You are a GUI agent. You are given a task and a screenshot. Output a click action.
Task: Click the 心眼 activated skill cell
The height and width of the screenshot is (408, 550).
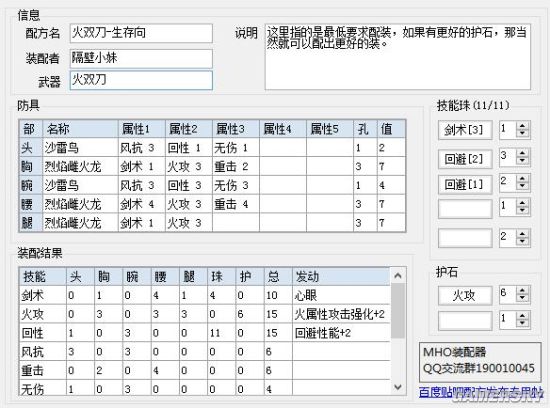click(341, 295)
